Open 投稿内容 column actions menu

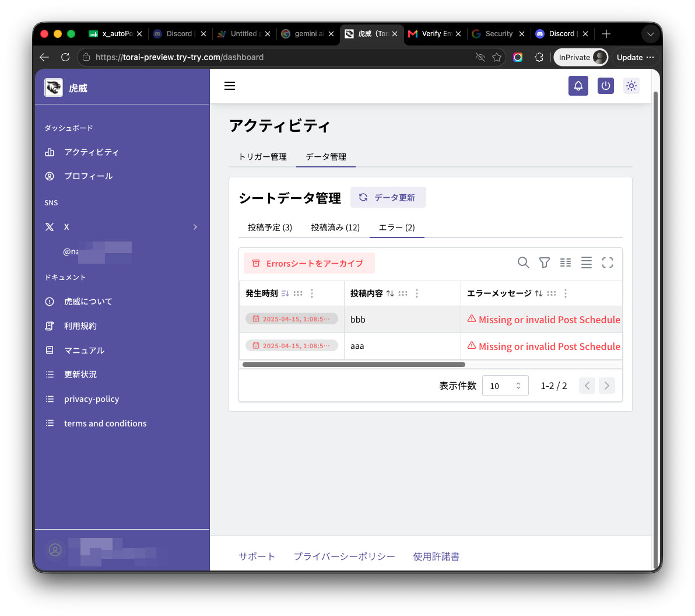[x=417, y=293]
